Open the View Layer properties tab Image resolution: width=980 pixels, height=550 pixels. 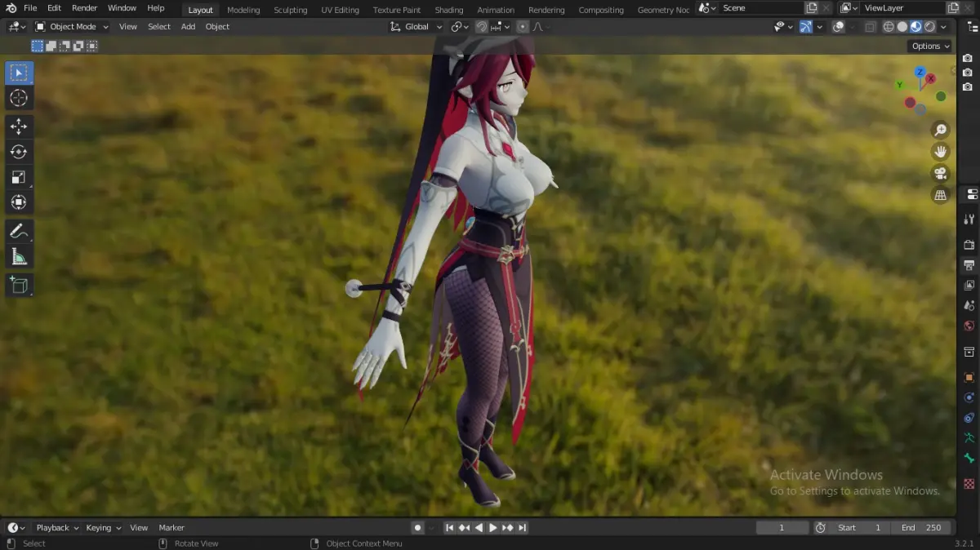(x=969, y=285)
